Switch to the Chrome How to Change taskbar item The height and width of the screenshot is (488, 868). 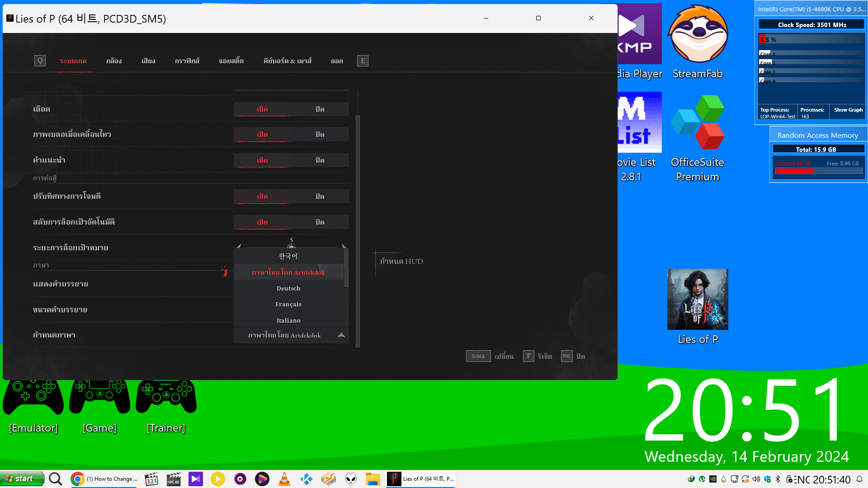coord(105,479)
